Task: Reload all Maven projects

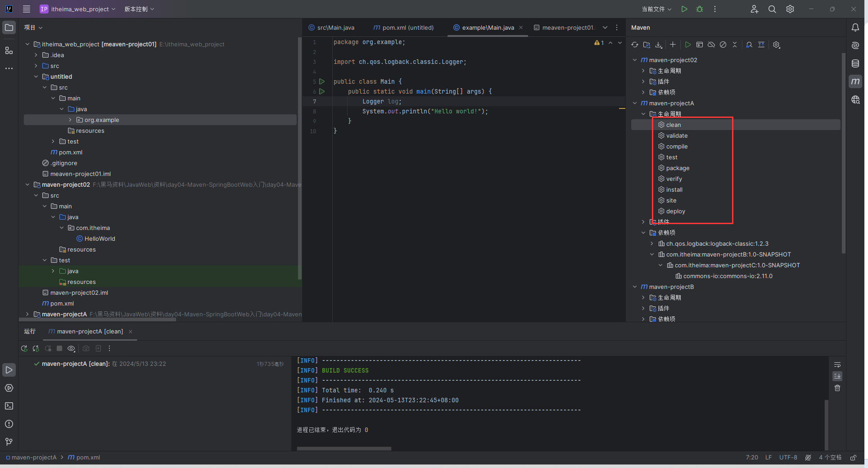Action: pos(635,45)
